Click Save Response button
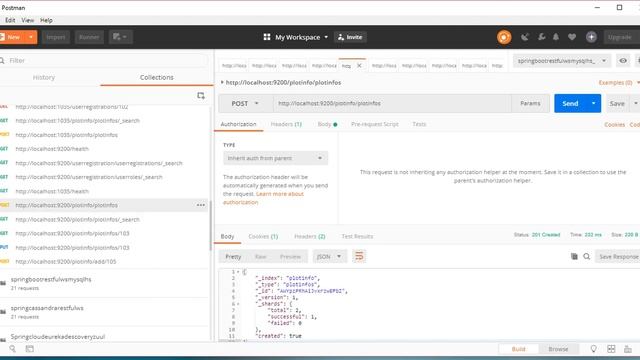Viewport: 640px width, 360px height. [618, 256]
